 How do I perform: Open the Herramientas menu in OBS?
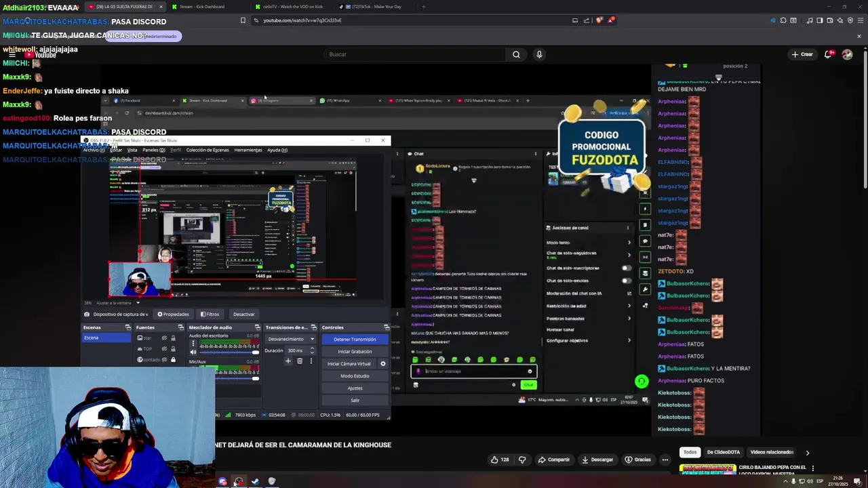coord(248,150)
